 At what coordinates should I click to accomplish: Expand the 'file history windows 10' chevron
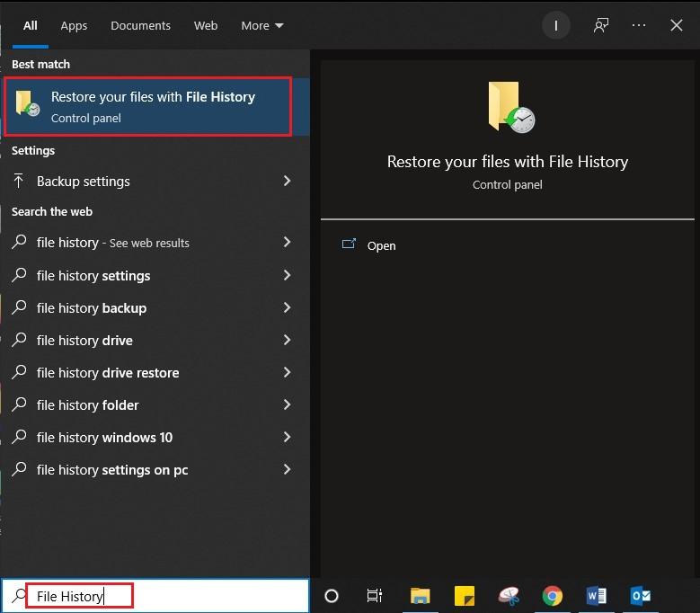tap(287, 437)
